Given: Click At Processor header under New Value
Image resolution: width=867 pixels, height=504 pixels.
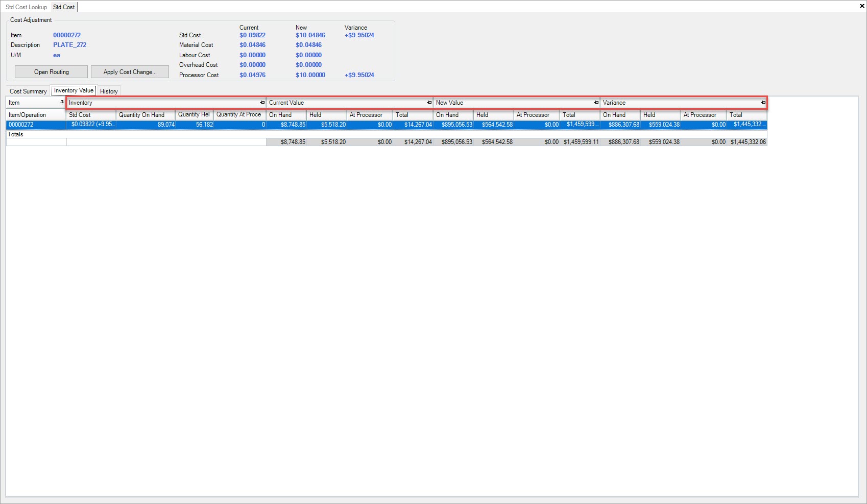Looking at the screenshot, I should (537, 115).
